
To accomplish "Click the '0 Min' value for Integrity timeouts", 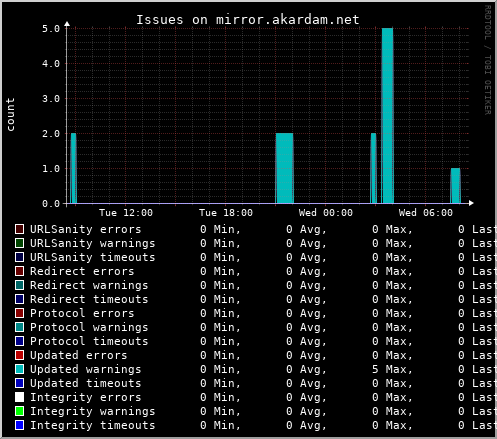I will (220, 425).
